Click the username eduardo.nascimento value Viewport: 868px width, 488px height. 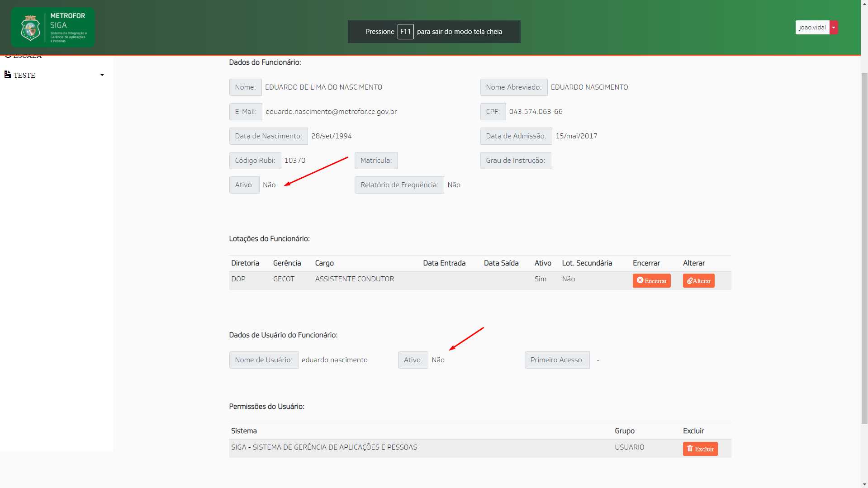334,360
